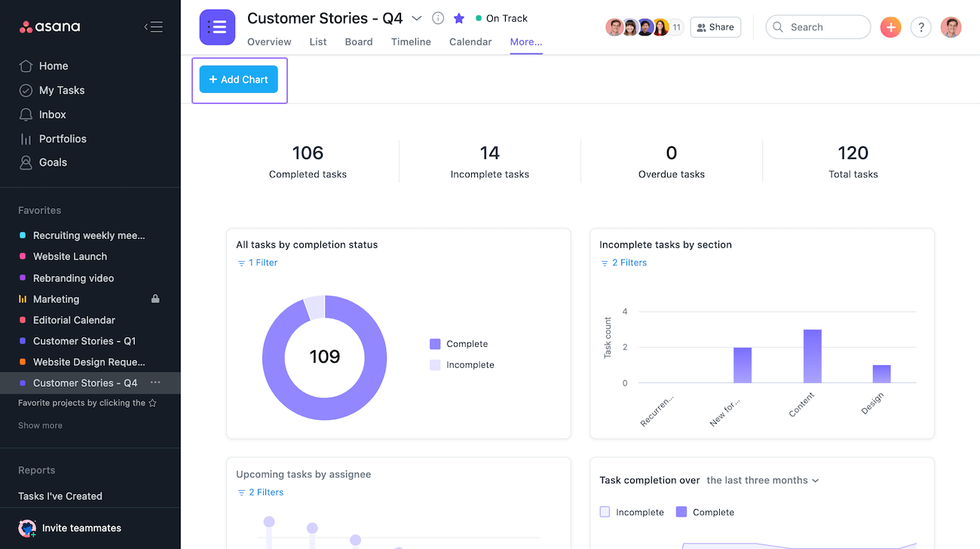
Task: Toggle the star to unfavorite Customer Stories - Q4
Action: [459, 18]
